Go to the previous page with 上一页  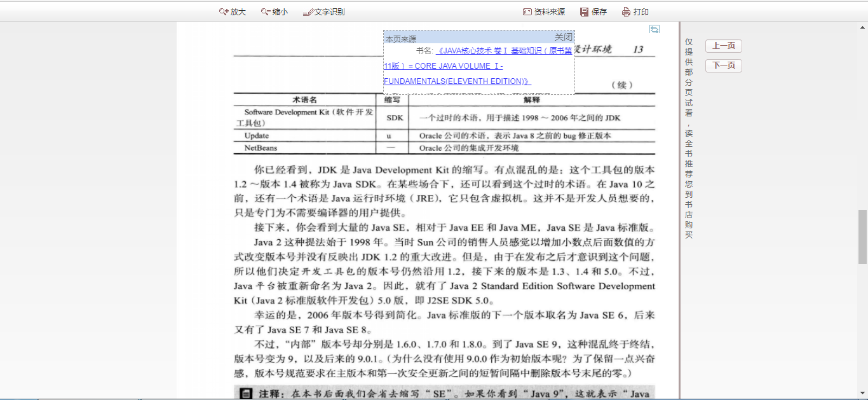(723, 46)
